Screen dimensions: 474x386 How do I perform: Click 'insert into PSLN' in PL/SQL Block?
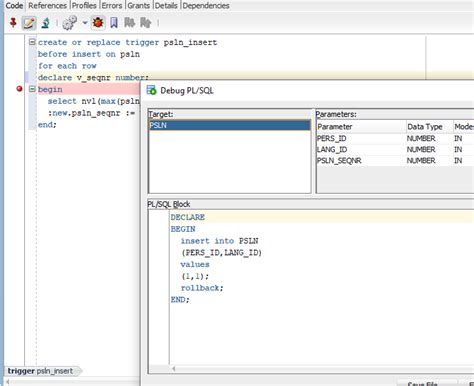219,241
